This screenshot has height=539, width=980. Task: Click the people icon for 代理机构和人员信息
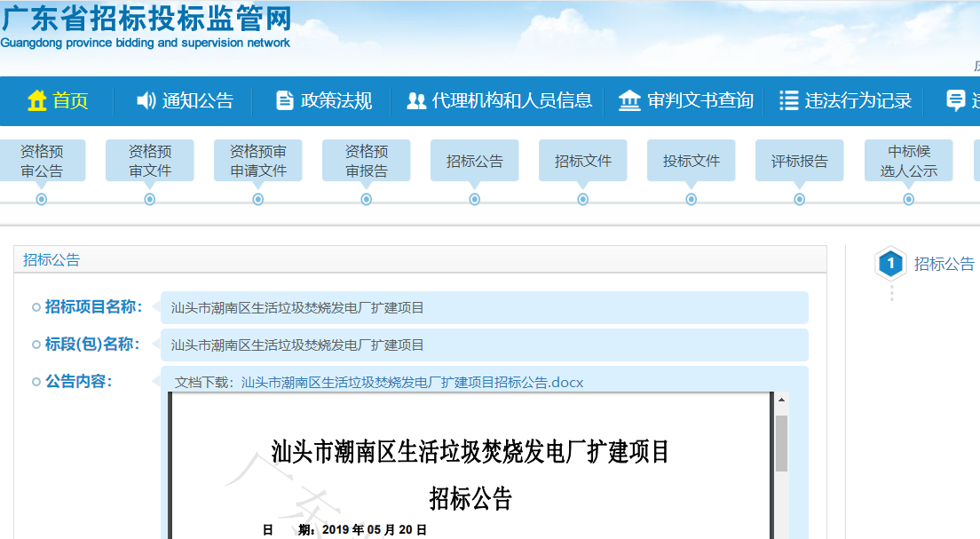coord(416,101)
